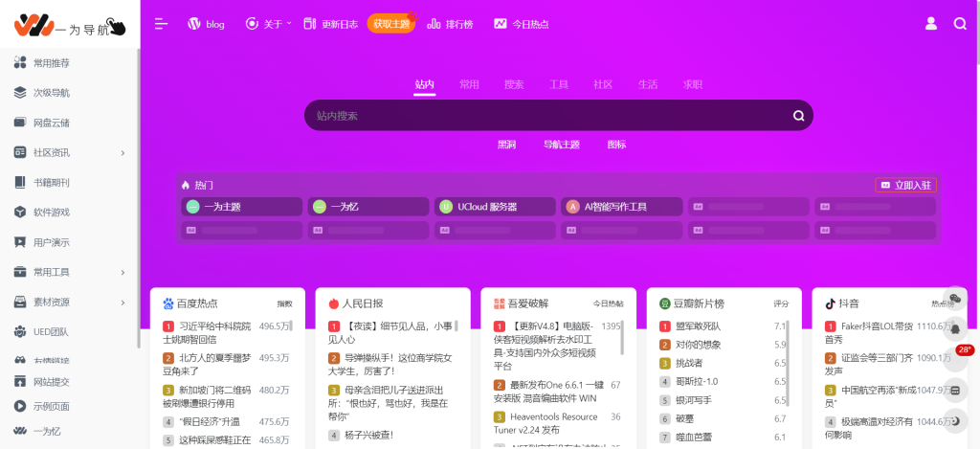Click the 书籍期刊 book icon
Image resolution: width=980 pixels, height=449 pixels.
(20, 183)
